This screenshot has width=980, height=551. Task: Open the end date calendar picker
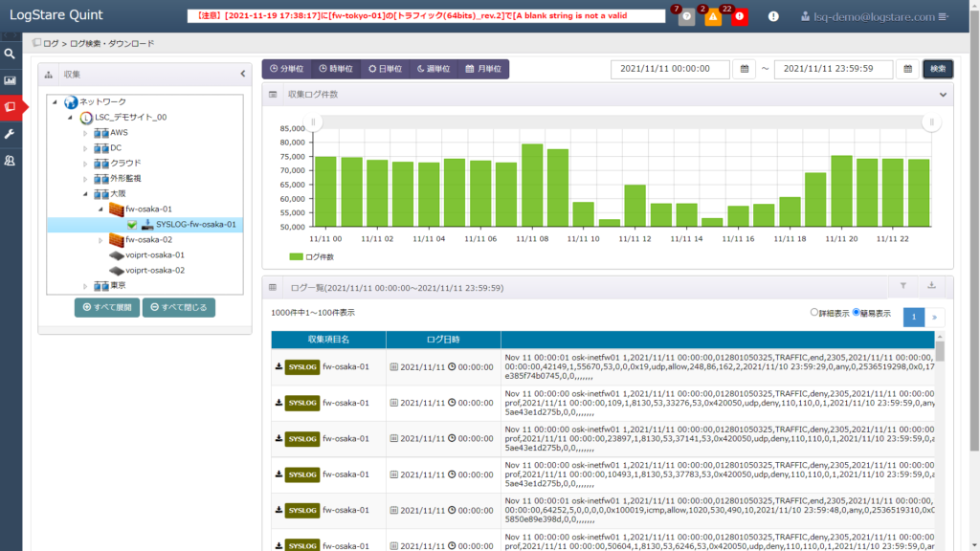point(907,69)
